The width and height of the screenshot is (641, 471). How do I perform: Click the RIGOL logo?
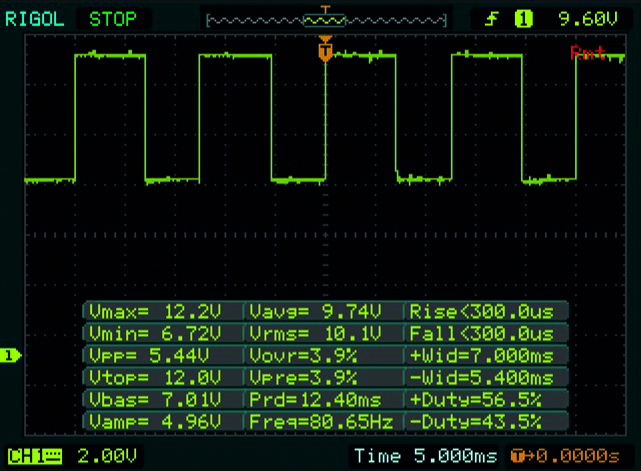tap(35, 17)
